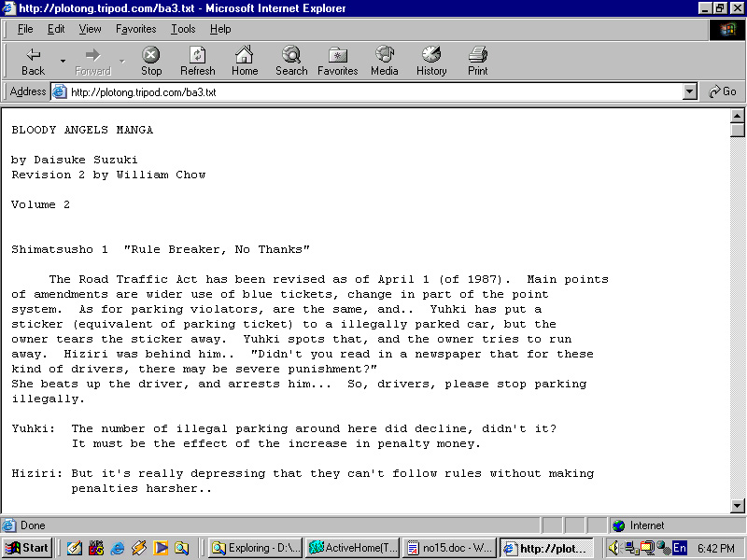Click the 'Shimatsusho 1' title line
This screenshot has height=560, width=747.
[160, 249]
